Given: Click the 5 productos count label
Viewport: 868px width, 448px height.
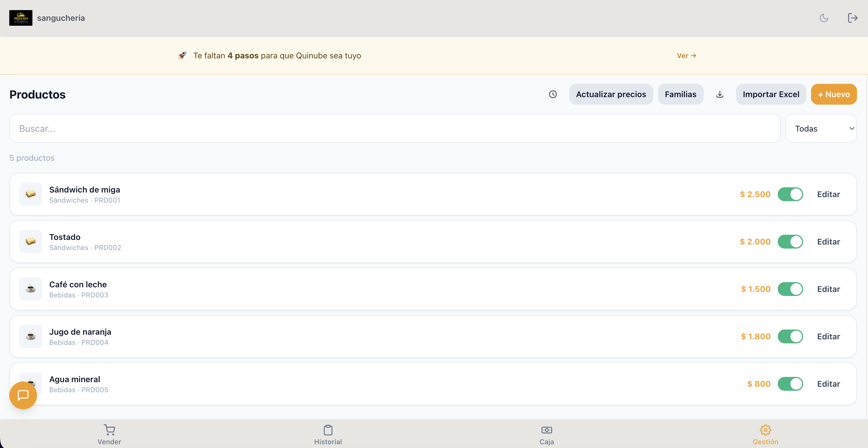Looking at the screenshot, I should [32, 158].
